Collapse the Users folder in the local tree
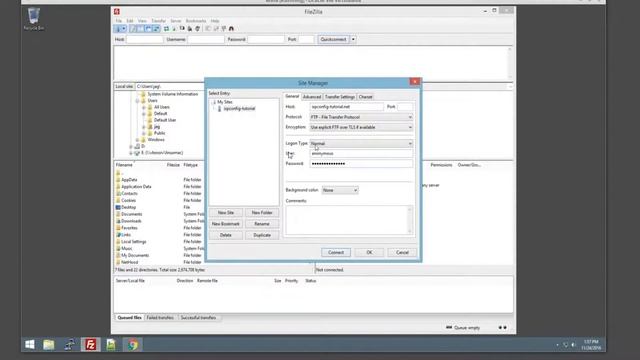Viewport: 640px width, 360px height. point(138,101)
